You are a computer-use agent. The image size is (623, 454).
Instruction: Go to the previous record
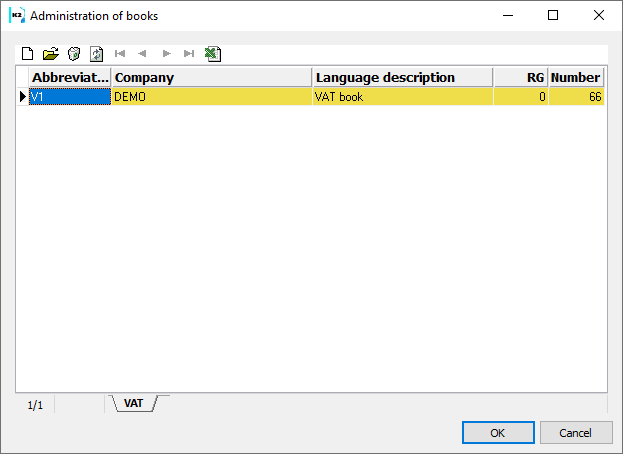pos(143,54)
